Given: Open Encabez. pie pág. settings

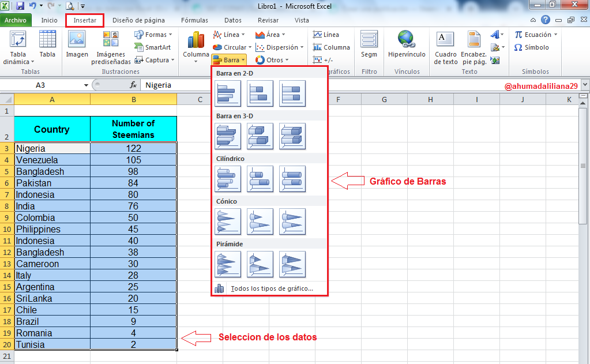Looking at the screenshot, I should click(x=473, y=47).
